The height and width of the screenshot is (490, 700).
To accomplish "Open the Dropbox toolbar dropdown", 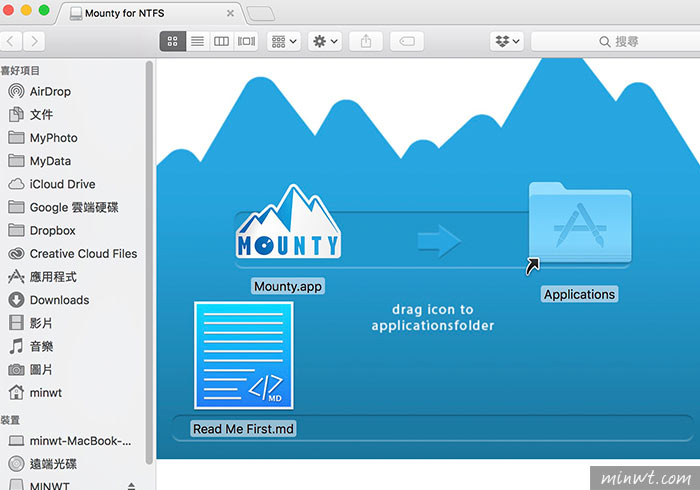I will click(507, 42).
